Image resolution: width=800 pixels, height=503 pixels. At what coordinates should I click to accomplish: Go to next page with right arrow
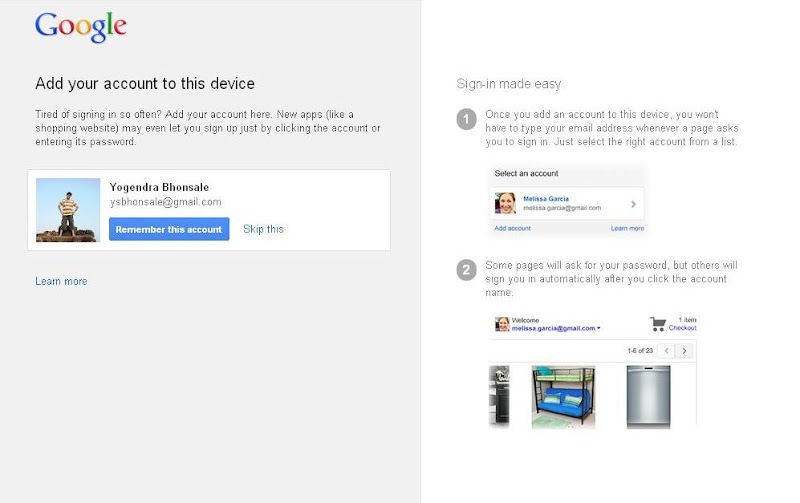(x=684, y=351)
